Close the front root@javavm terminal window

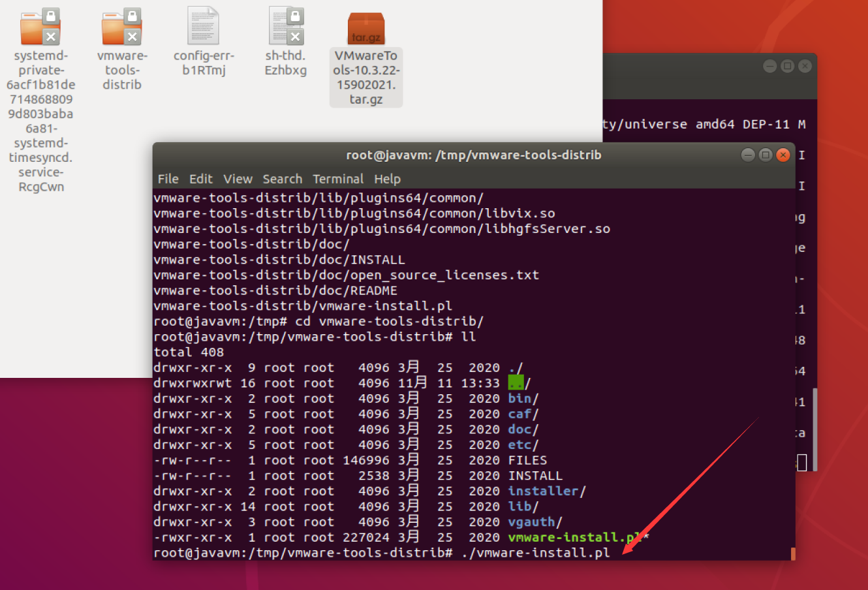pyautogui.click(x=783, y=155)
